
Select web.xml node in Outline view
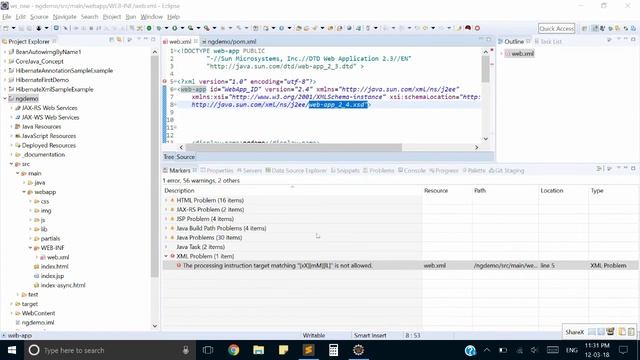[x=520, y=53]
